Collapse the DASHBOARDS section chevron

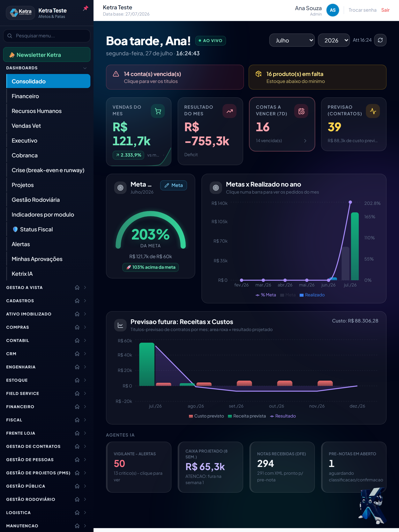click(x=85, y=68)
